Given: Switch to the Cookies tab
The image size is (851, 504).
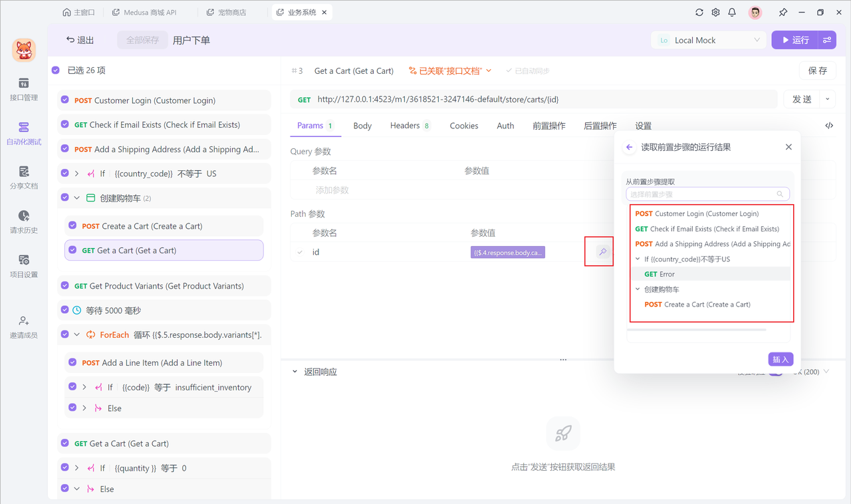Looking at the screenshot, I should [464, 126].
